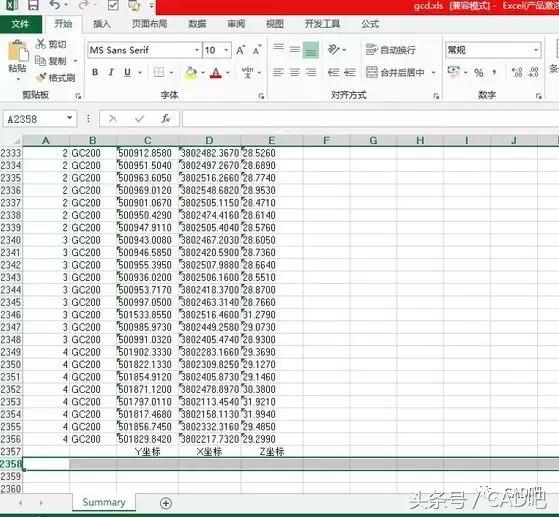The height and width of the screenshot is (517, 559).
Task: Confirm entry with checkmark icon
Action: point(139,118)
